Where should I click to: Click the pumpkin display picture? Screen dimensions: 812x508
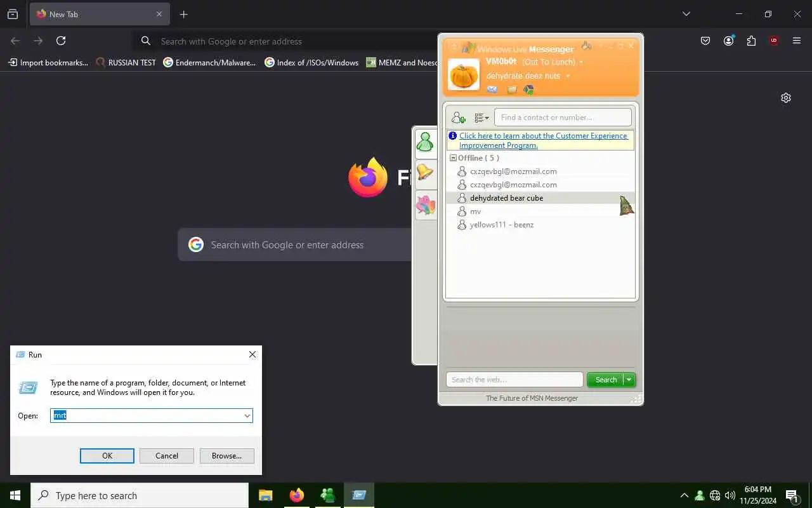click(x=464, y=75)
